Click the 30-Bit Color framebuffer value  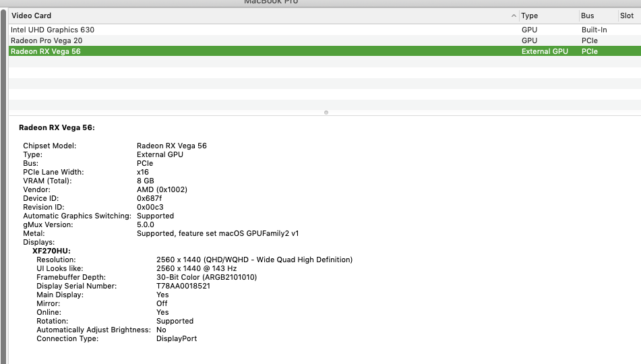(x=206, y=277)
